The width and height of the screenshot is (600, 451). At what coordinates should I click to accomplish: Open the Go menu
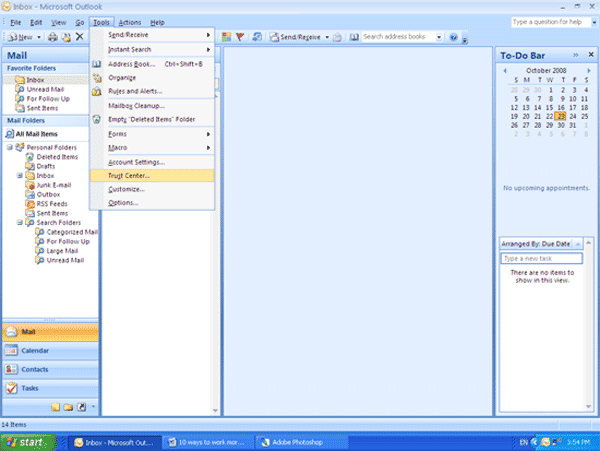click(x=80, y=22)
